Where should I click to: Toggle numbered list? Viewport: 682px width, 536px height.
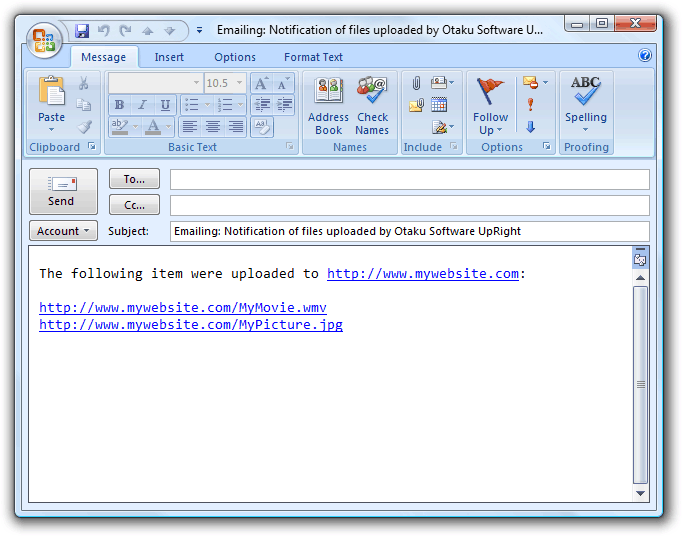(225, 105)
